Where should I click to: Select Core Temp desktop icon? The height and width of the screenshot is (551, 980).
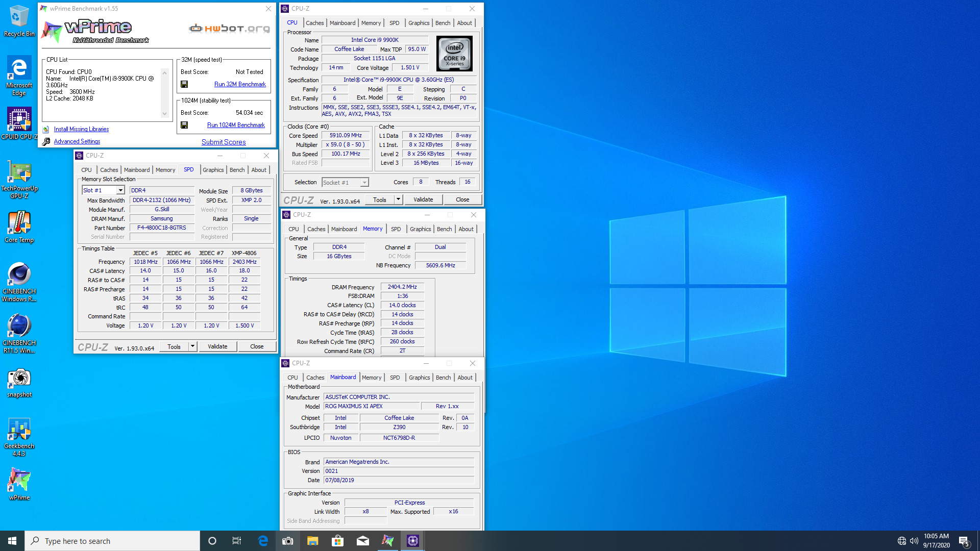coord(19,227)
